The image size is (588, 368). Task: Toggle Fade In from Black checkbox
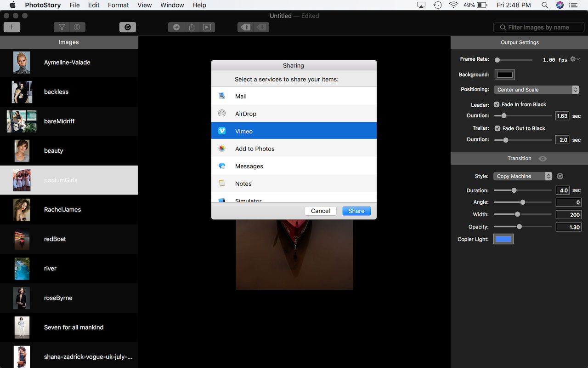[497, 104]
